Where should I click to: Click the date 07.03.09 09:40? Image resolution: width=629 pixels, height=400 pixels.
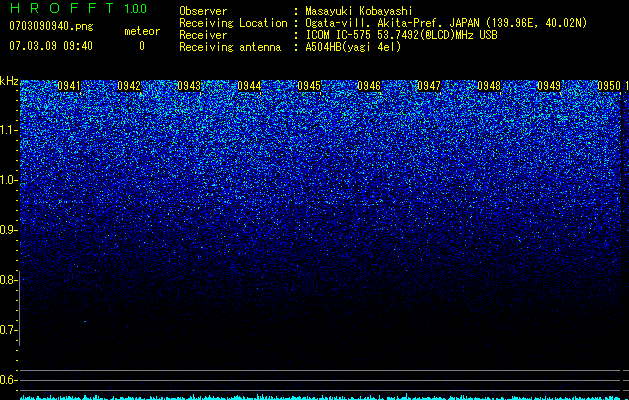pos(51,46)
